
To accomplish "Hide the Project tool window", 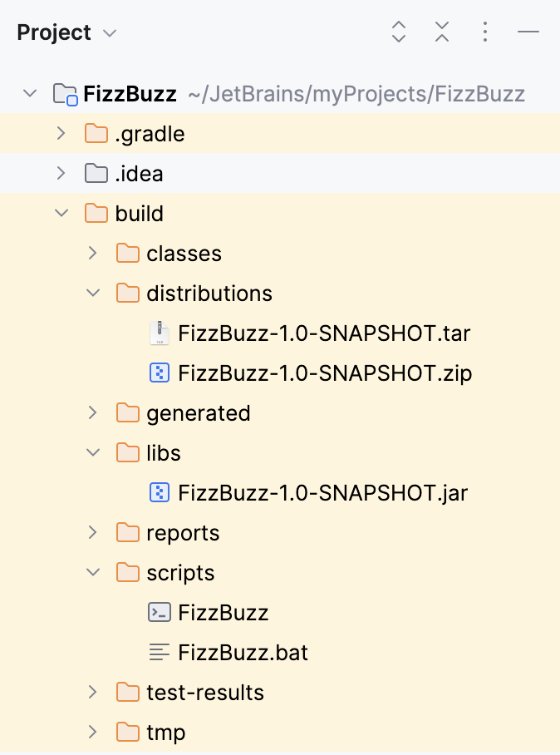I will (529, 32).
